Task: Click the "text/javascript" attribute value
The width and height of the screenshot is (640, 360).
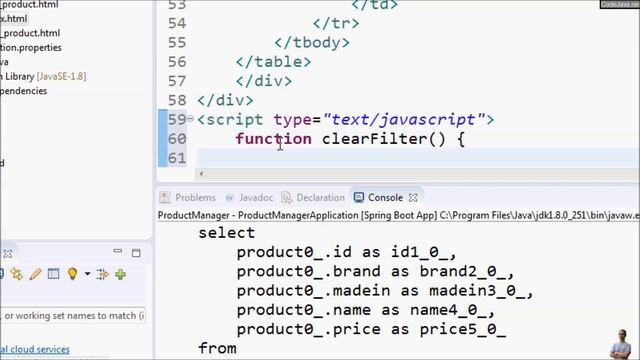Action: point(404,120)
